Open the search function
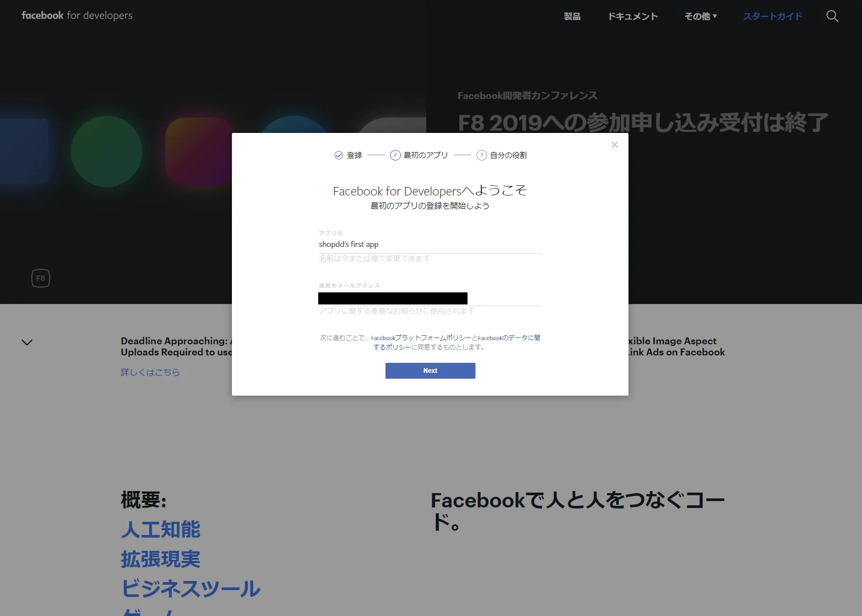This screenshot has width=862, height=616. point(832,16)
